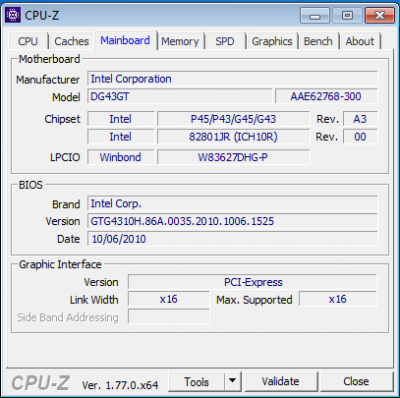The image size is (400, 398).
Task: Minimize the CPU-Z window
Action: pos(315,16)
